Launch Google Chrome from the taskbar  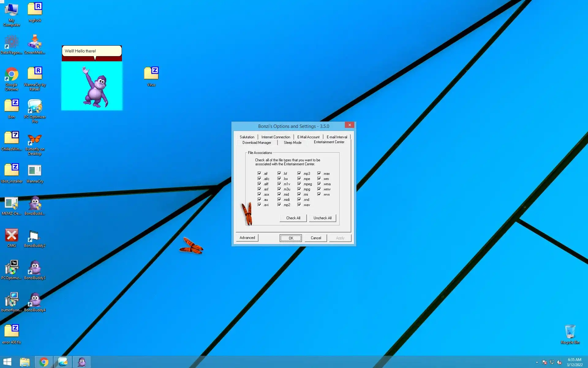pos(44,362)
